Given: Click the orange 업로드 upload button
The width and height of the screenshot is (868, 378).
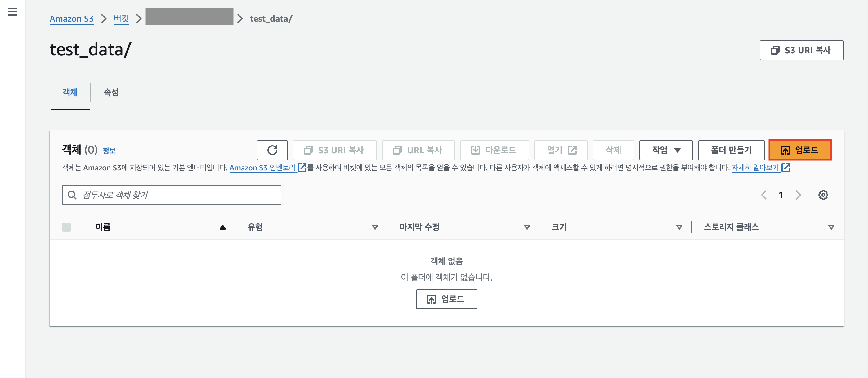Looking at the screenshot, I should coord(800,150).
